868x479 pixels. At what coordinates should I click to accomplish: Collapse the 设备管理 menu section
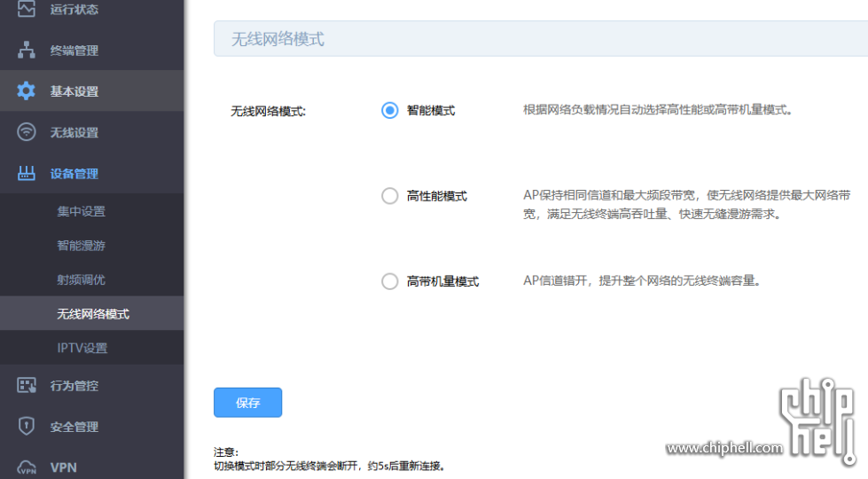(x=92, y=173)
